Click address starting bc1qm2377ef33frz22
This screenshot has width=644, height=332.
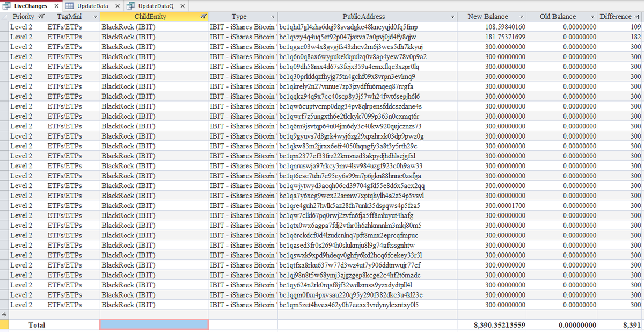348,156
